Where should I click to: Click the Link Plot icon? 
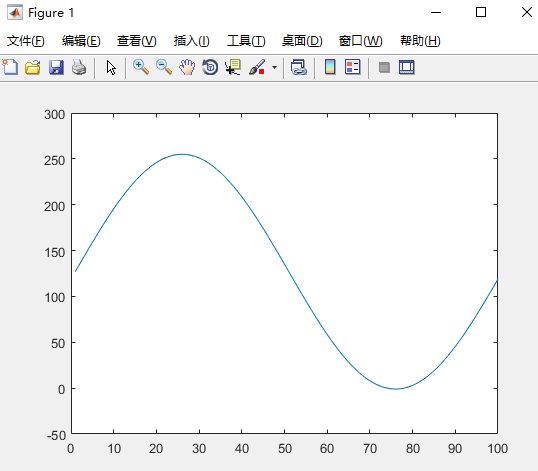point(299,67)
